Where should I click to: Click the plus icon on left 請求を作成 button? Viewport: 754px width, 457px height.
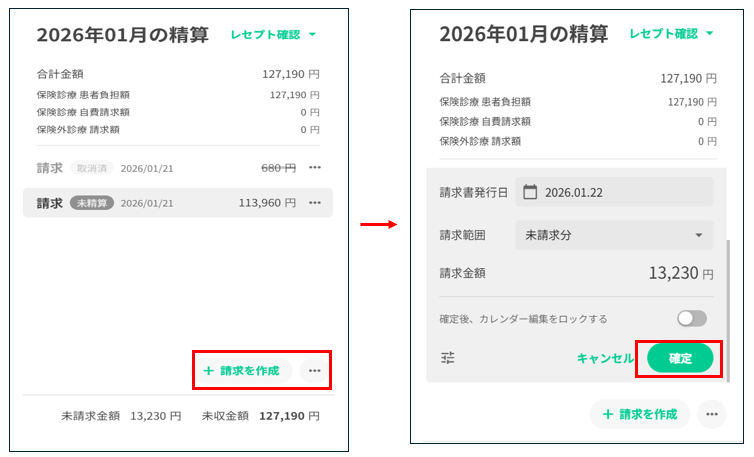(x=208, y=371)
